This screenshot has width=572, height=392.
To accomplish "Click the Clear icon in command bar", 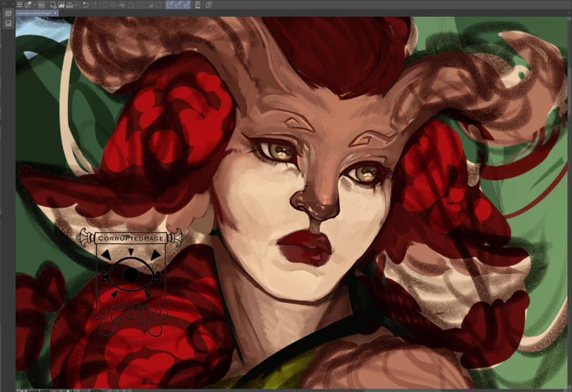I will 105,5.
